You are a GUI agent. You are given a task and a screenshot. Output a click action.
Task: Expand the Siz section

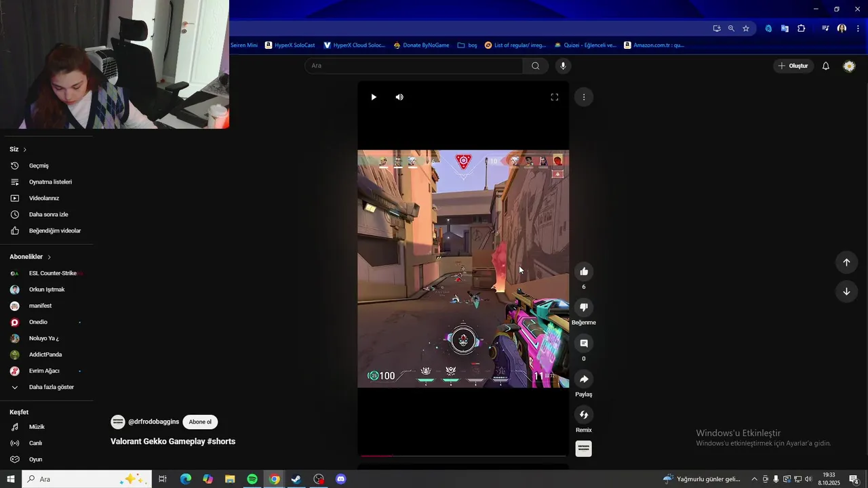point(18,149)
